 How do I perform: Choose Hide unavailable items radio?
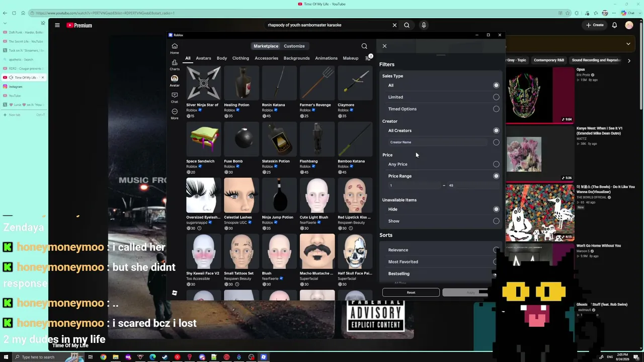click(x=496, y=210)
